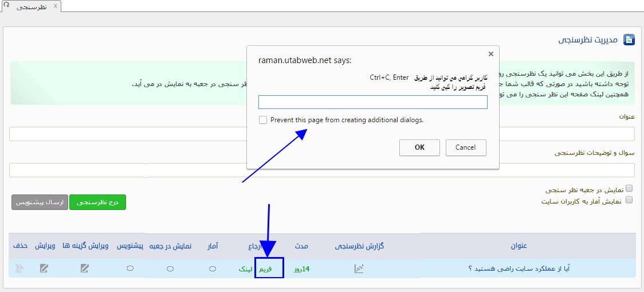The image size is (644, 292).
Task: Open the edit options pencil icon
Action: [x=85, y=268]
